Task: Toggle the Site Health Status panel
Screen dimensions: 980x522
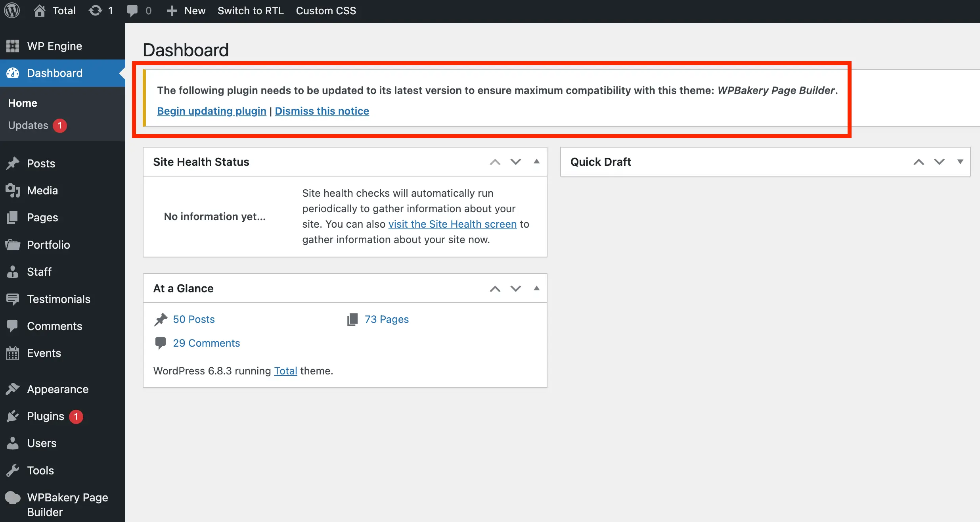Action: 536,162
